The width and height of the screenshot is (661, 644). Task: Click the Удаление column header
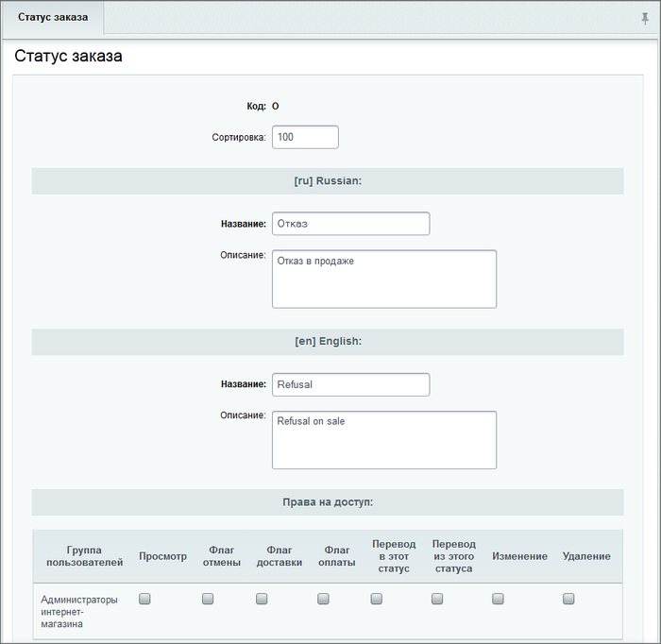(586, 556)
